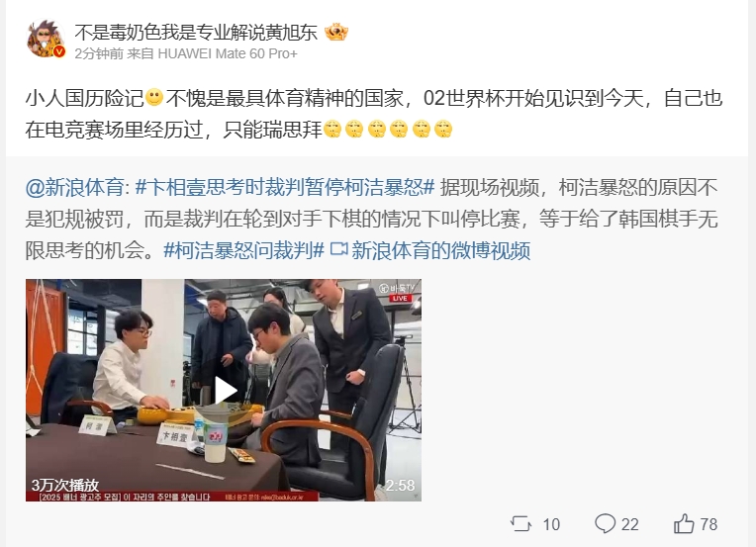This screenshot has width=756, height=547.
Task: Click the orange verified badge on avatar
Action: [x=58, y=52]
